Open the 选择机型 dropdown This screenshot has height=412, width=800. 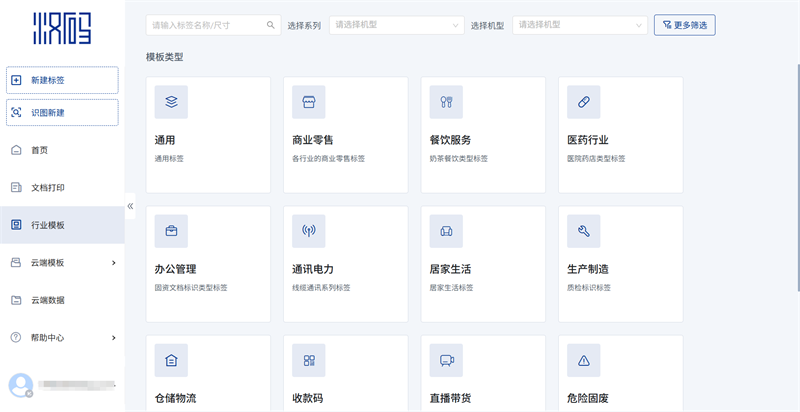[578, 24]
